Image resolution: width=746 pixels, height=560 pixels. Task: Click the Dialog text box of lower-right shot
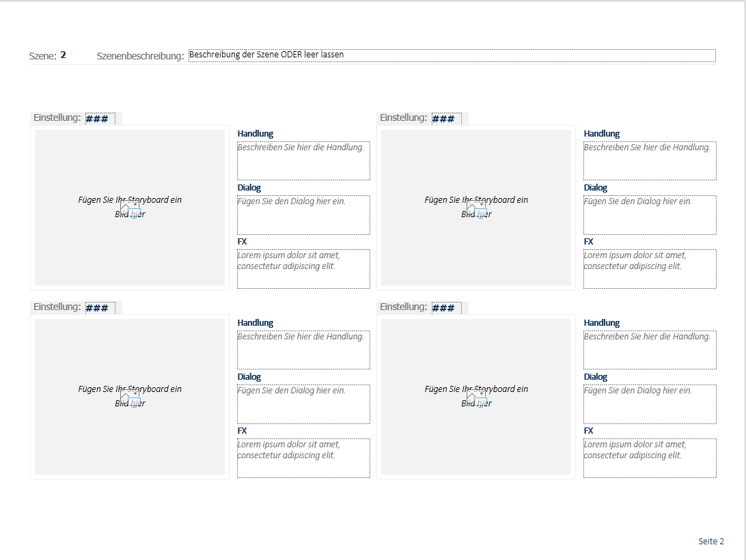pyautogui.click(x=650, y=404)
